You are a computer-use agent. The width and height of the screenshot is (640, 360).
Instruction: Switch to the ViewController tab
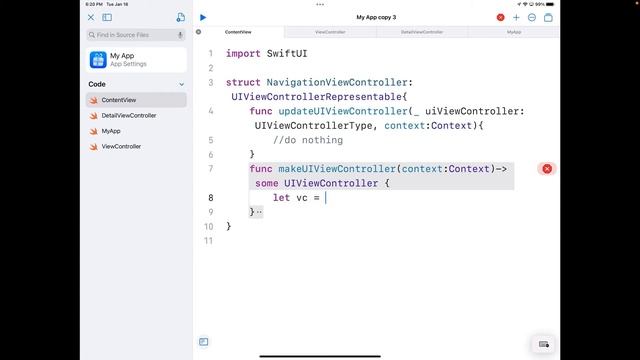coord(330,32)
